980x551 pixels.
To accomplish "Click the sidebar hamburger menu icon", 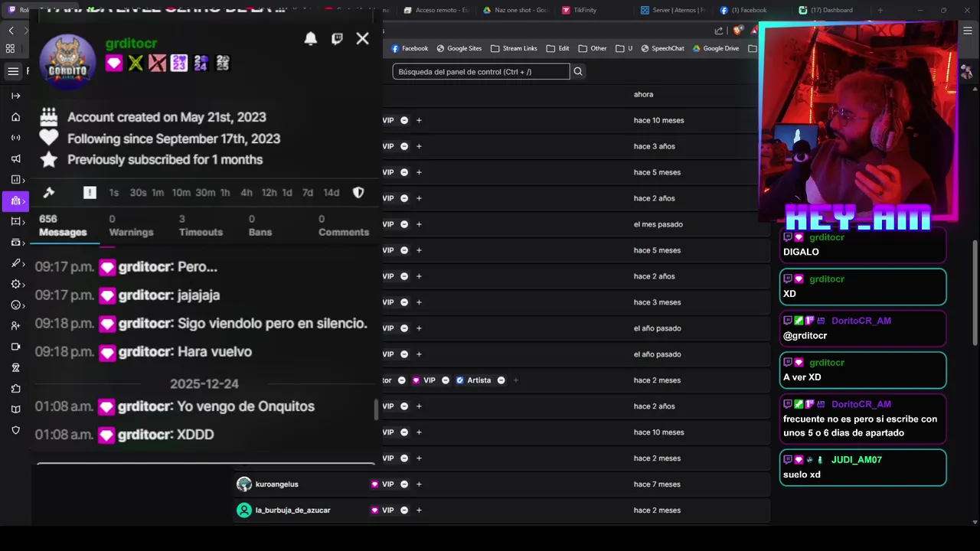I will [13, 71].
